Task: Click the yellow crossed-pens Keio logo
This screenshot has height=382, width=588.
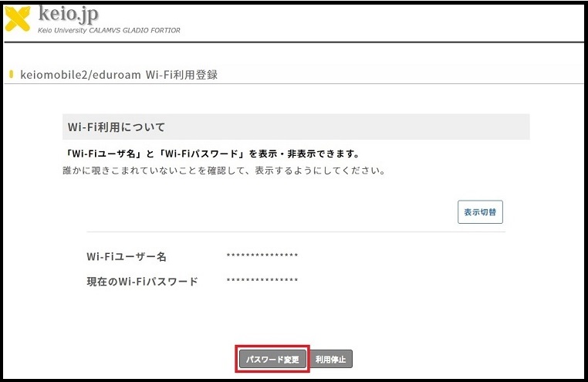Action: tap(19, 19)
